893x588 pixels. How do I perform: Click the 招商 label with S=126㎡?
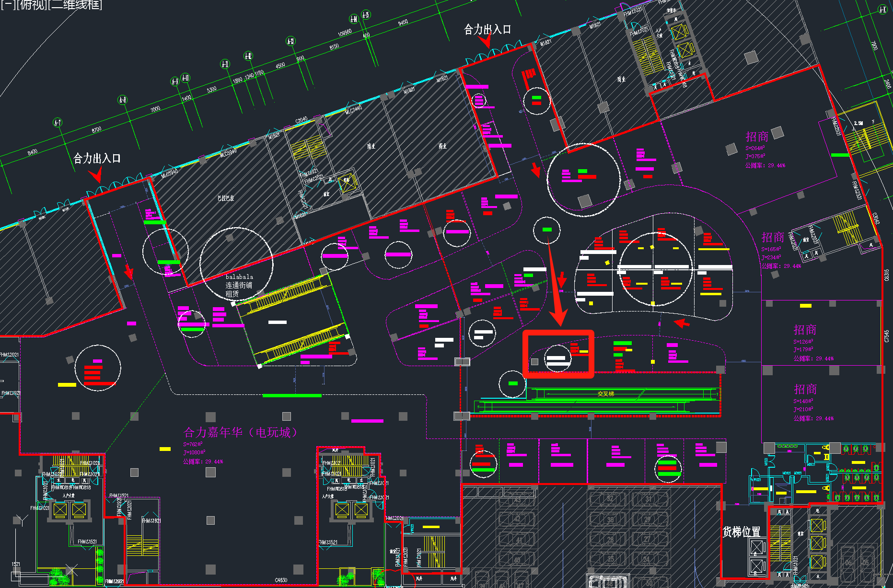pyautogui.click(x=805, y=330)
